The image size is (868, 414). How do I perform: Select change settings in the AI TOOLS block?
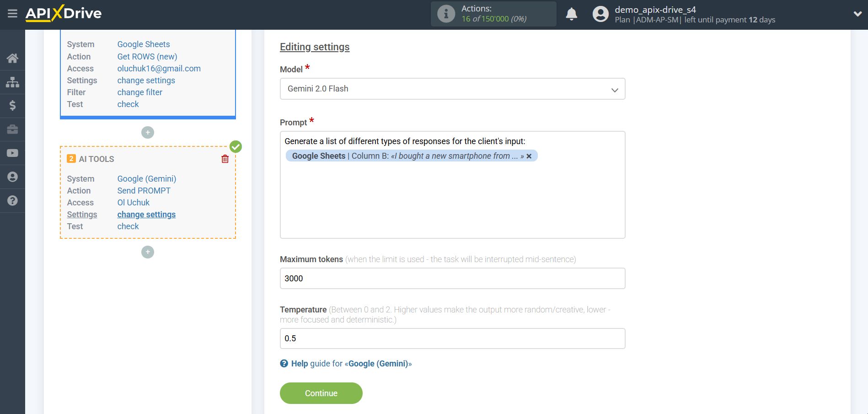pos(146,214)
